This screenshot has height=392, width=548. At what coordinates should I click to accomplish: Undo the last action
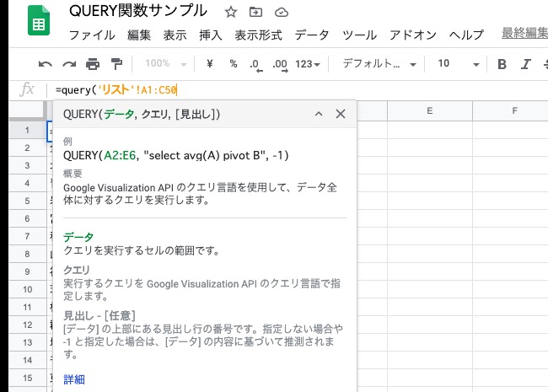pos(46,64)
